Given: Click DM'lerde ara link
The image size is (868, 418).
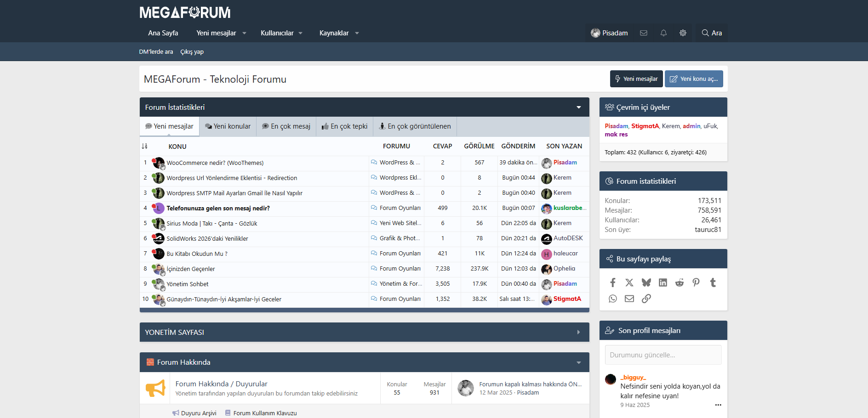Looking at the screenshot, I should pos(156,52).
